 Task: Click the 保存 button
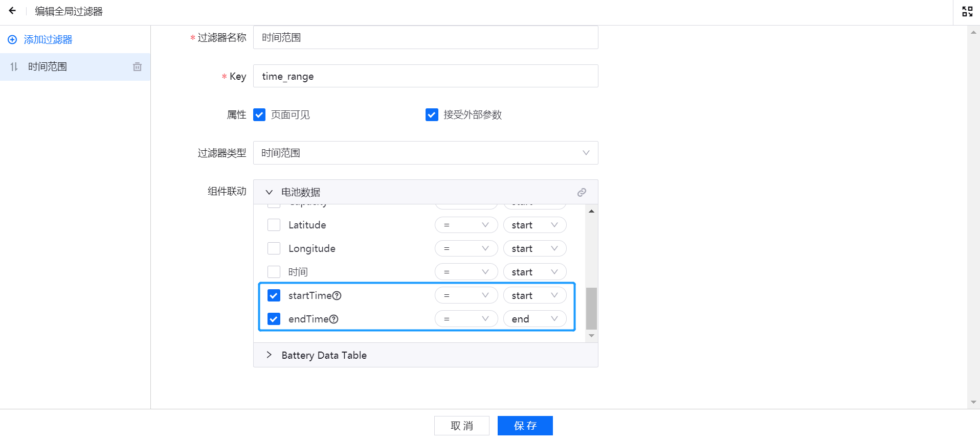tap(525, 426)
